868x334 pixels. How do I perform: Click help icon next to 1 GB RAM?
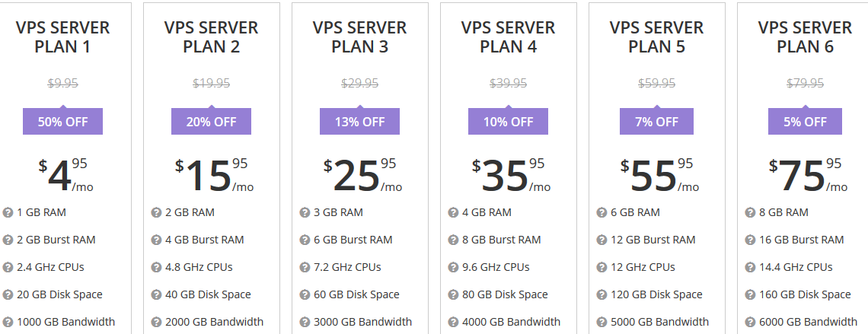tap(8, 212)
